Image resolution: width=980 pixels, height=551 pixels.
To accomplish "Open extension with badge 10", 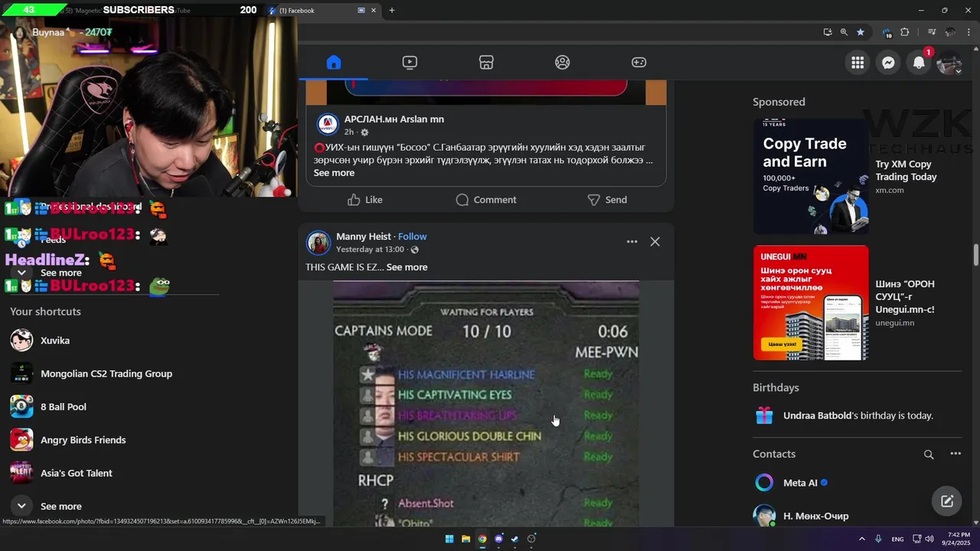I will click(887, 32).
